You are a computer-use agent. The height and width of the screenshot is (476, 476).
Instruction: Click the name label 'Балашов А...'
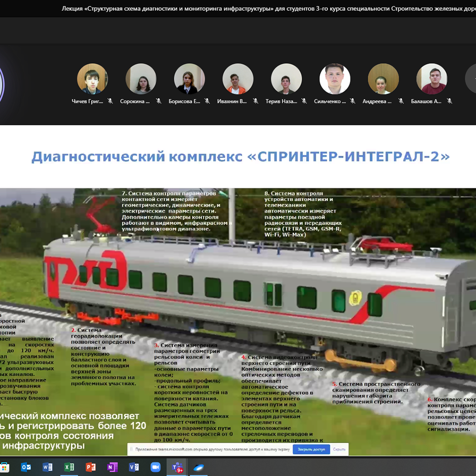click(x=426, y=101)
